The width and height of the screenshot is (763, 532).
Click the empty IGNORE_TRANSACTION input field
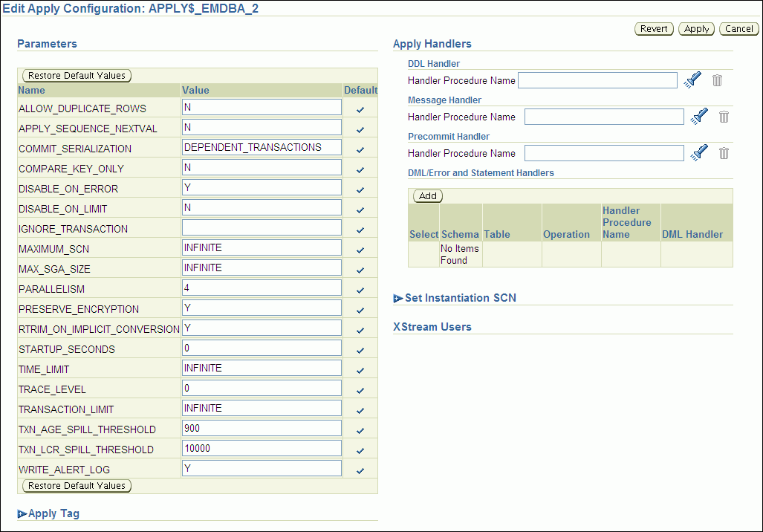262,227
